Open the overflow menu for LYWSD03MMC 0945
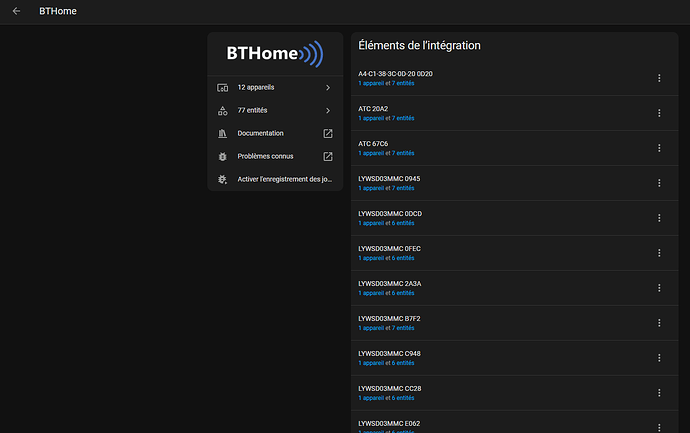 tap(659, 183)
